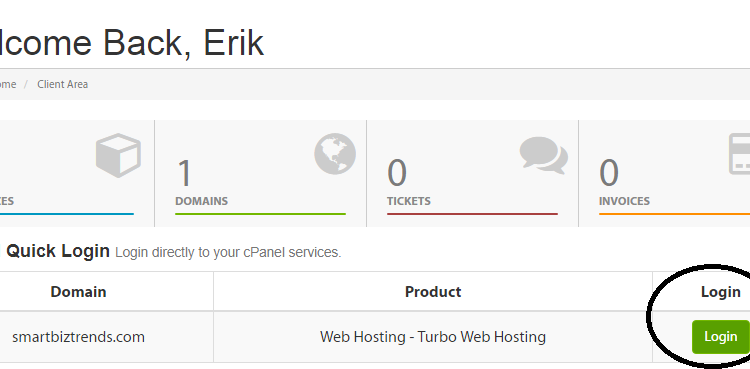Click the Quick Login section heading
The width and height of the screenshot is (750, 369).
[58, 251]
